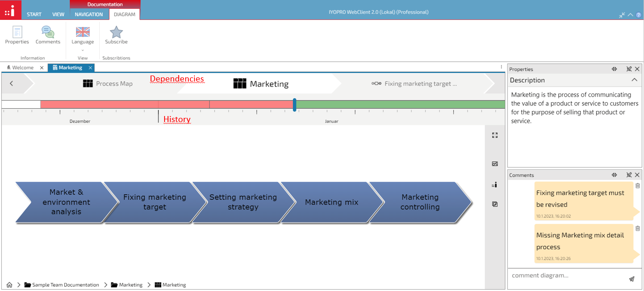Collapse the ribbon with the top-right chevron

[630, 15]
